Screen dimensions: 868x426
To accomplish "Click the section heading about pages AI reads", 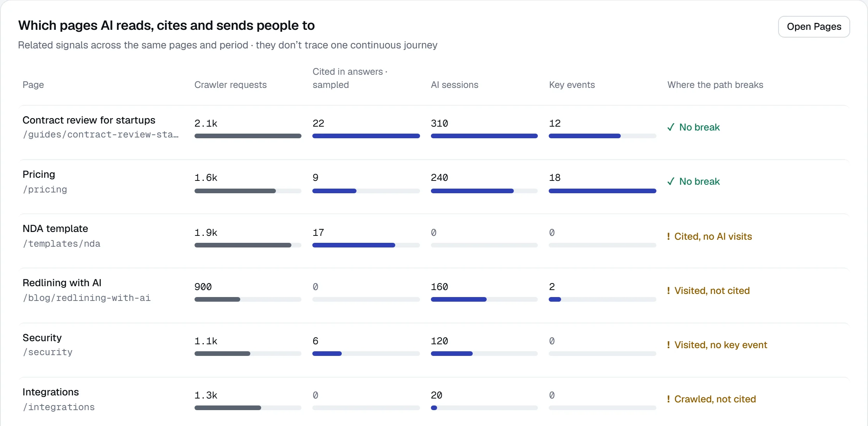I will point(167,26).
